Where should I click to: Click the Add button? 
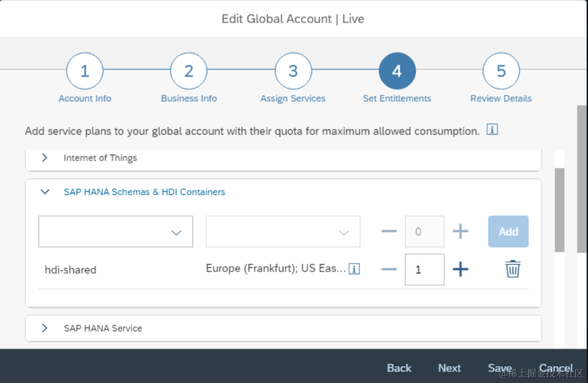click(508, 231)
